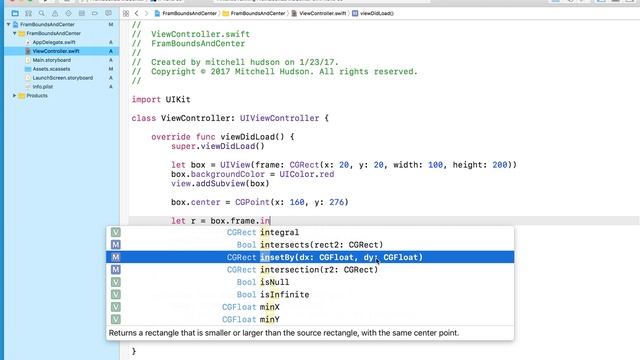Click the V icon beside isInfinite
Viewport: 640px width, 360px height.
pos(116,295)
